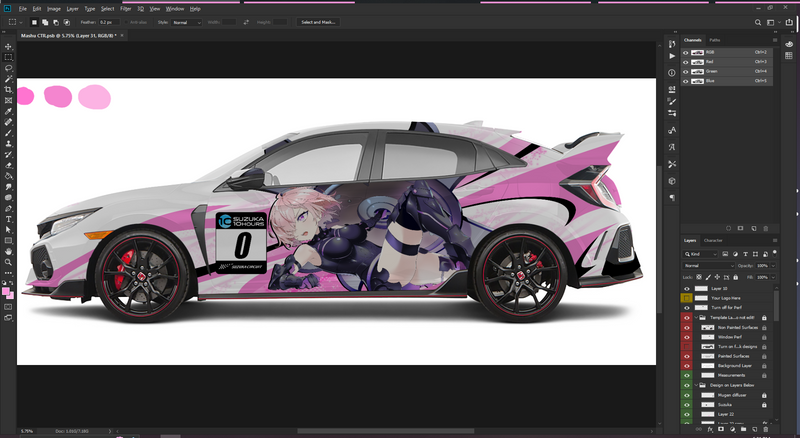Hide the Layer 10 layer
Image resolution: width=800 pixels, height=438 pixels.
pos(687,288)
